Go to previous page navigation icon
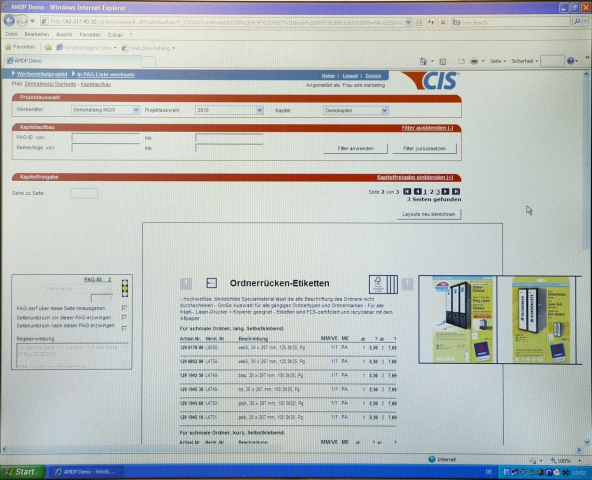592x480 pixels. (418, 191)
